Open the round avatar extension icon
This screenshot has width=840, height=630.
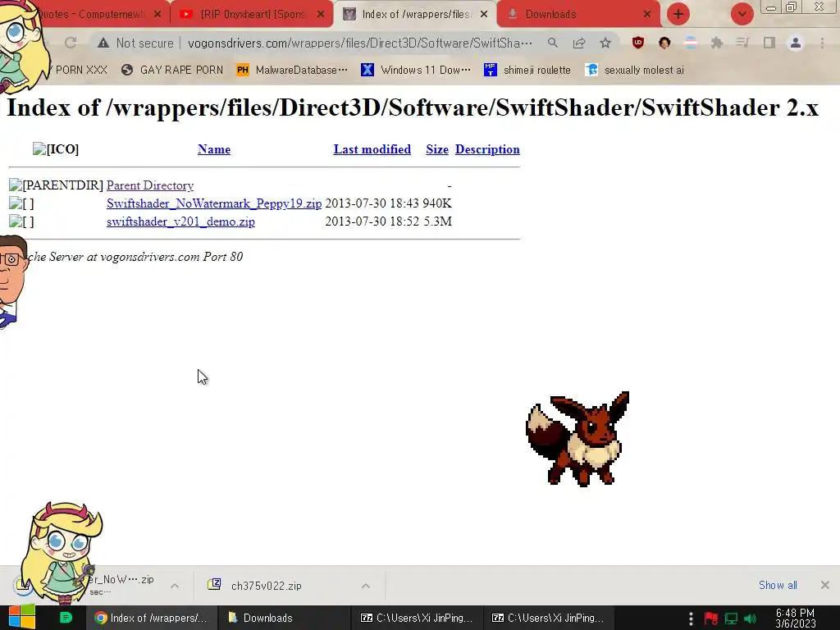click(664, 43)
